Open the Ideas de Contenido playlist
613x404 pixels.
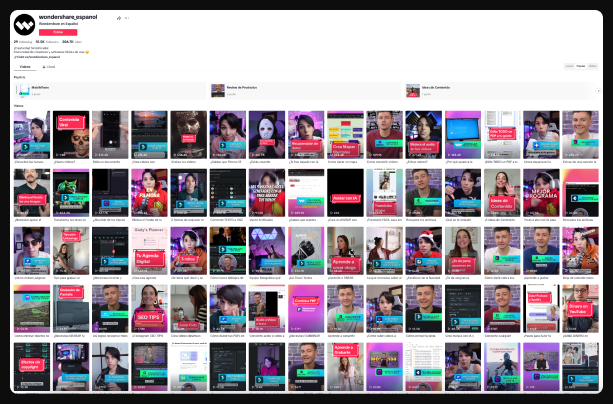pos(435,90)
